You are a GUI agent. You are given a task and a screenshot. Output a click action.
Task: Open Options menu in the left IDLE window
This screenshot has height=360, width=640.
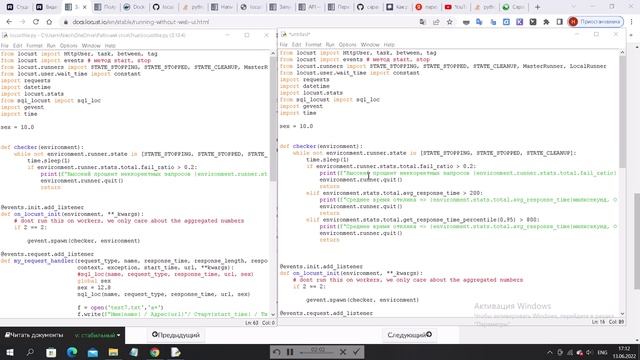point(69,46)
